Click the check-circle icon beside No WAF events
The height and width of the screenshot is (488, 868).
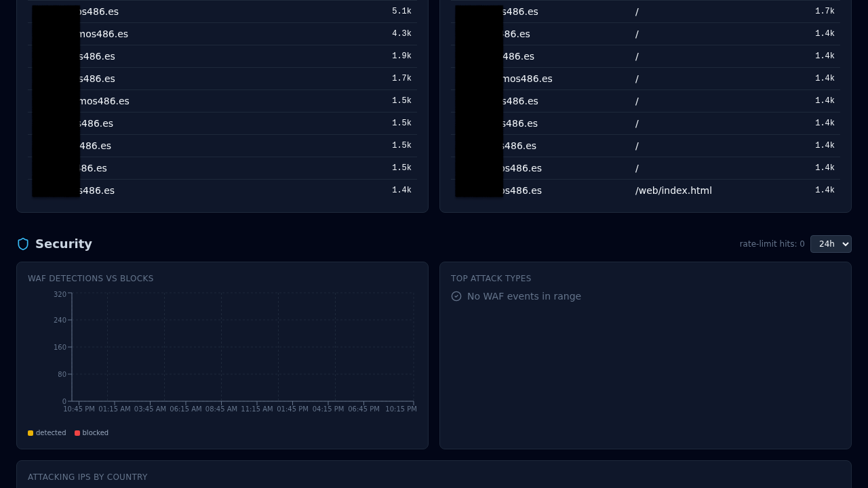coord(456,296)
